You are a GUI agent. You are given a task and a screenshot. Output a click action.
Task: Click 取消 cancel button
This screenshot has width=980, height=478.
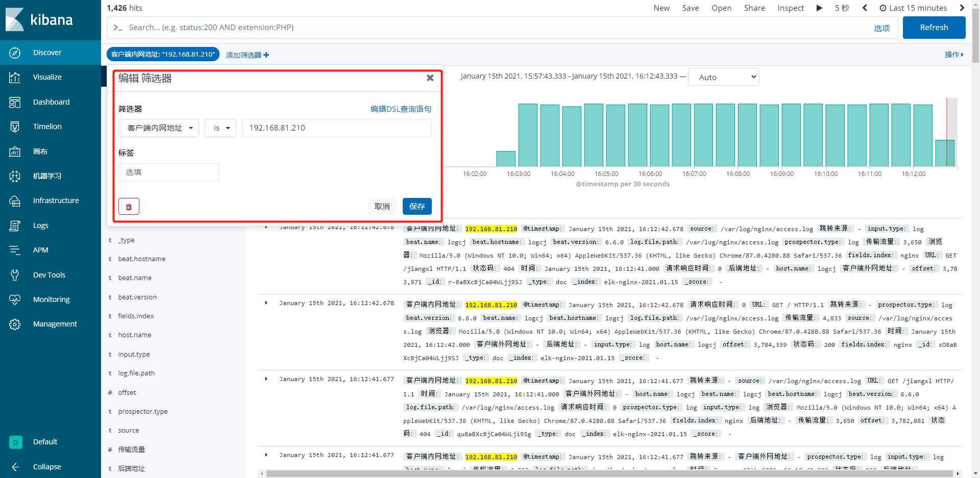[x=382, y=207]
